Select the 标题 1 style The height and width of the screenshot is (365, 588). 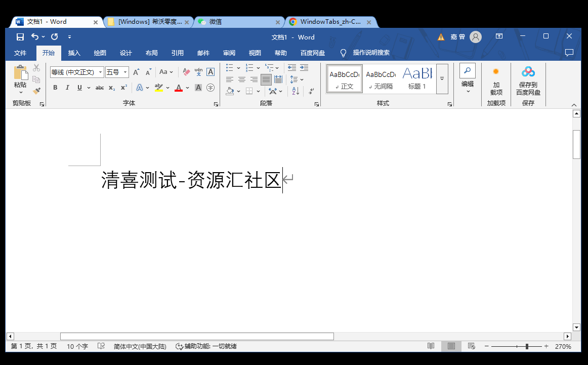(417, 78)
